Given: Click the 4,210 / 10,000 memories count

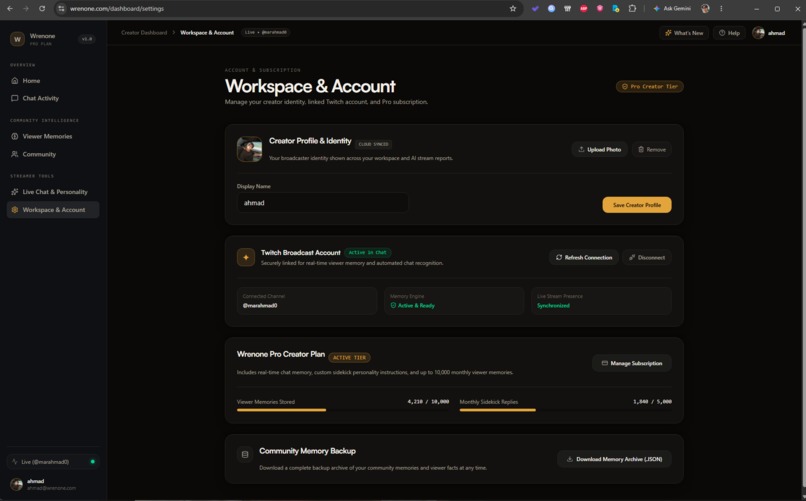Looking at the screenshot, I should click(x=428, y=402).
